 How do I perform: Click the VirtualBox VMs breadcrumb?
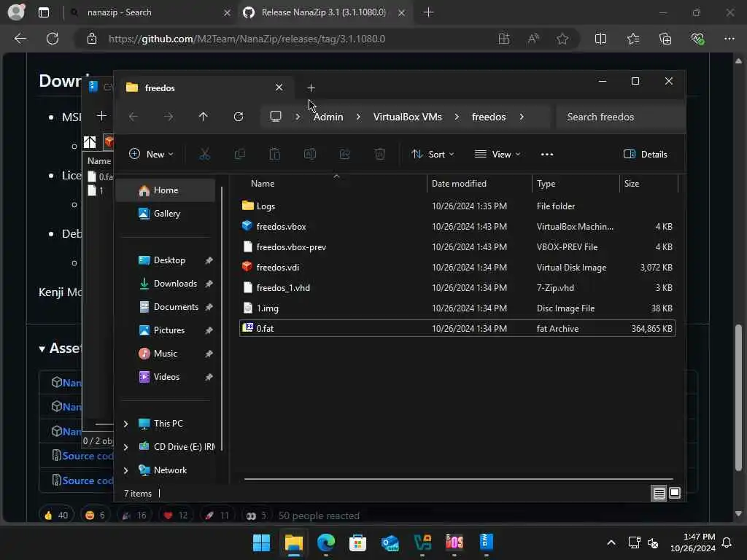click(x=407, y=117)
